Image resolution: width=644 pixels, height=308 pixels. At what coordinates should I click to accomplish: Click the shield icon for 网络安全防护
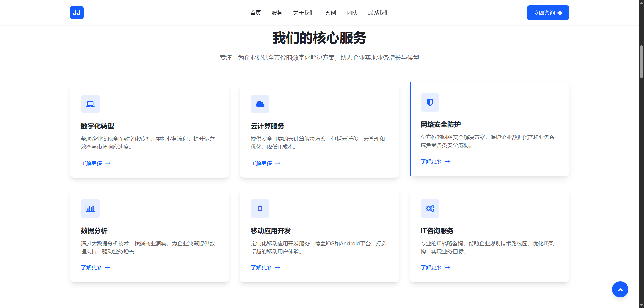point(430,102)
